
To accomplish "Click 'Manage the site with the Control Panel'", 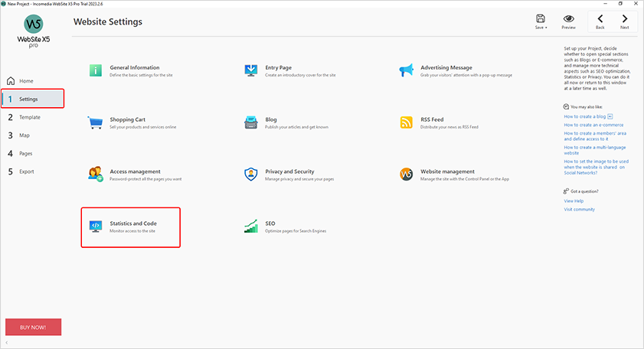I will point(465,179).
